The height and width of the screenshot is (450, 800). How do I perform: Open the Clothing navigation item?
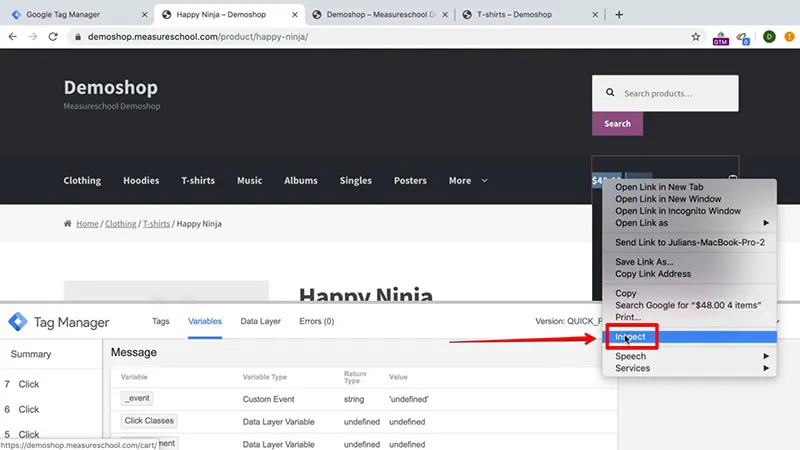[82, 181]
